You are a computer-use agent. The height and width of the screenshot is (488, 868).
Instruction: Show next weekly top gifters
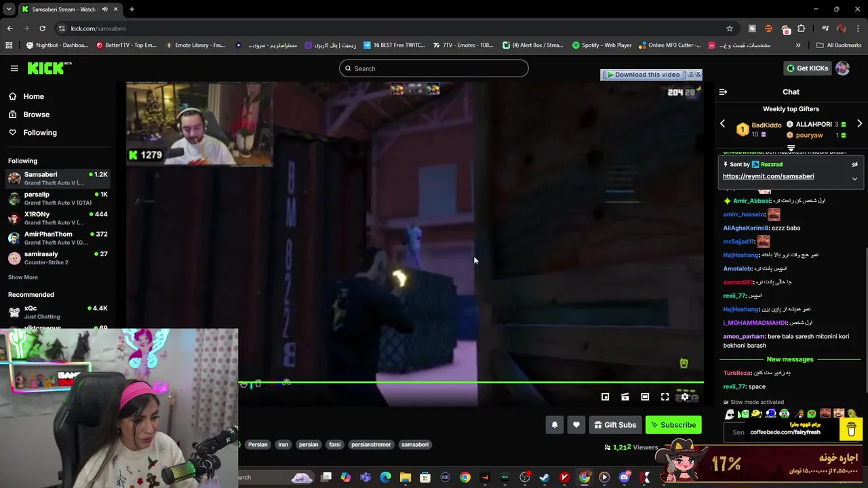[x=859, y=124]
